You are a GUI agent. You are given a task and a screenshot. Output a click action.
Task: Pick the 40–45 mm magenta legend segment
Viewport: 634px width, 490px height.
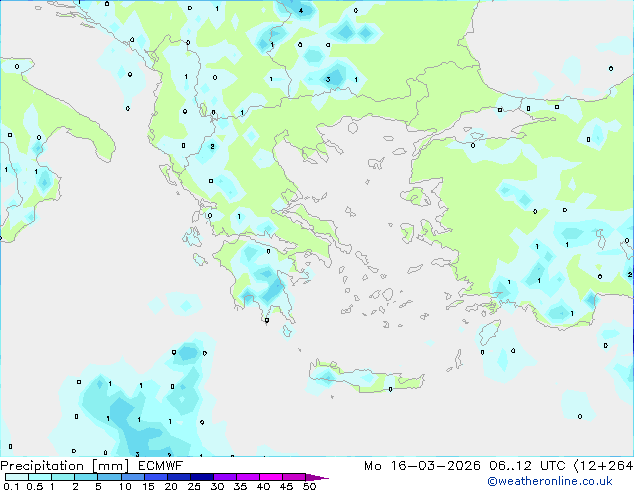coord(271,477)
